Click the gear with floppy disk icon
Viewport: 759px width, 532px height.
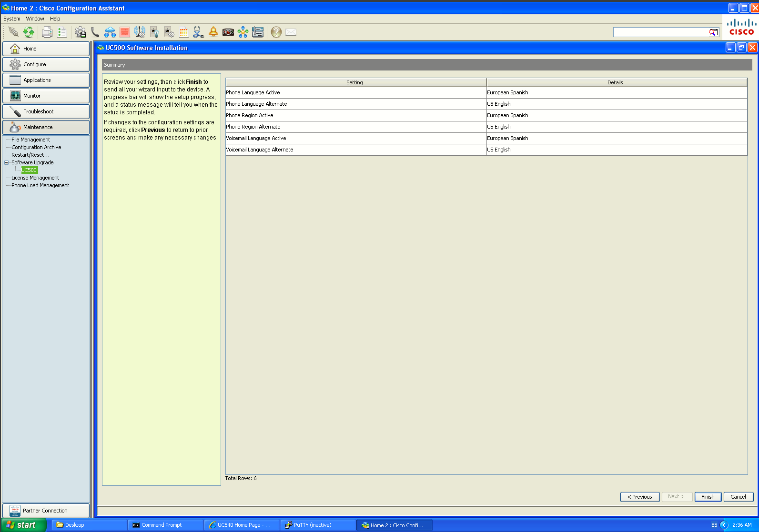[81, 32]
